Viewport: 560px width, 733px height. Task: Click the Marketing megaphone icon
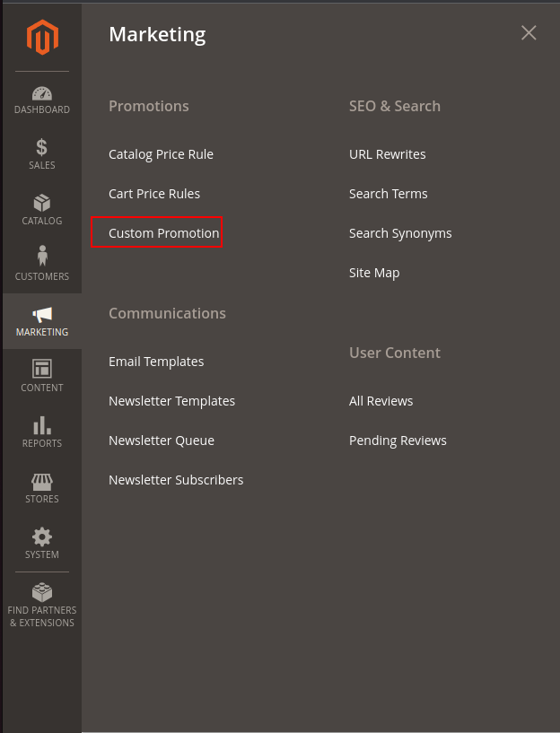pos(41,314)
